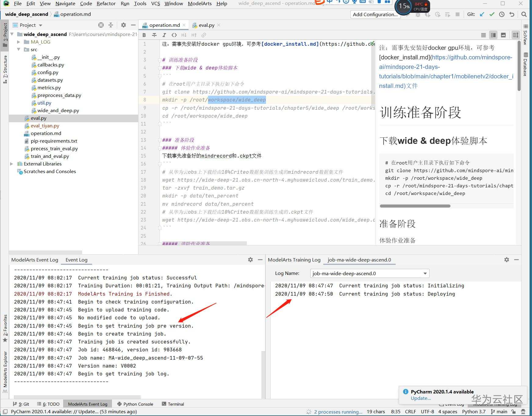The image size is (532, 416).
Task: Show Git history clock icon
Action: pyautogui.click(x=502, y=14)
